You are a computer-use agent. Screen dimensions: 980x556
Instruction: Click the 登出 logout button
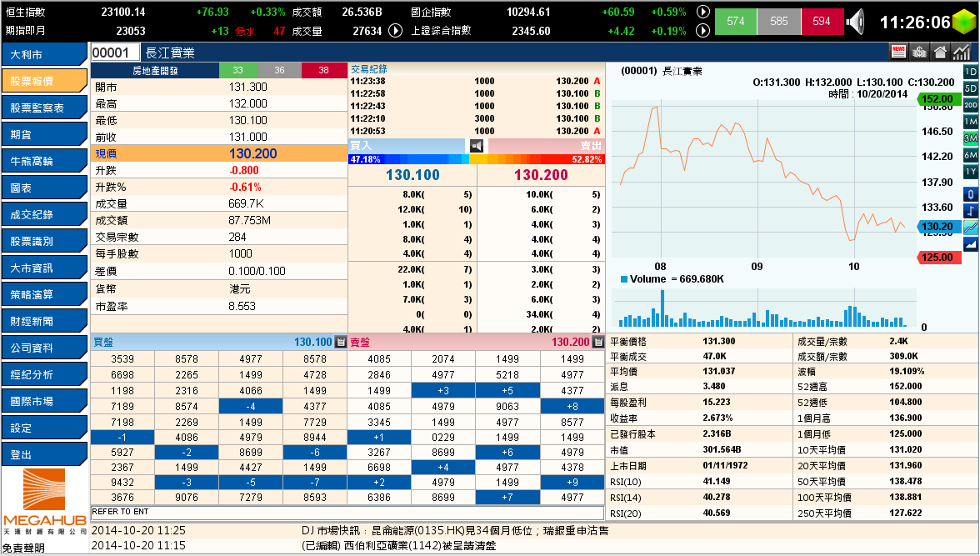(x=43, y=454)
